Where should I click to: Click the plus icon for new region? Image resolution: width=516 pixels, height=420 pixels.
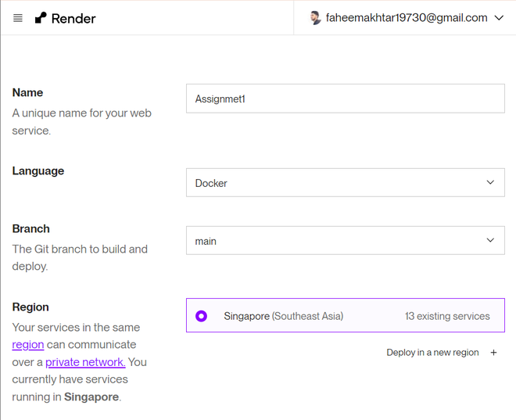point(493,353)
